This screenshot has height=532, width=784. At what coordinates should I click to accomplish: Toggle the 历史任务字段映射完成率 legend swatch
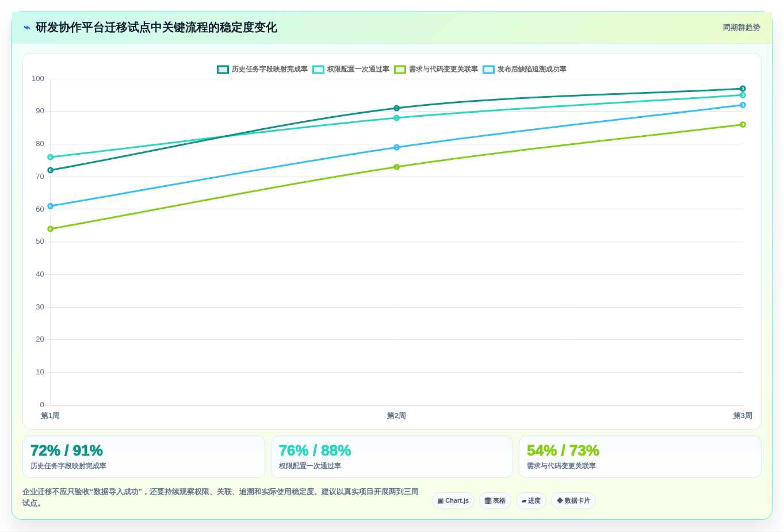[x=223, y=70]
